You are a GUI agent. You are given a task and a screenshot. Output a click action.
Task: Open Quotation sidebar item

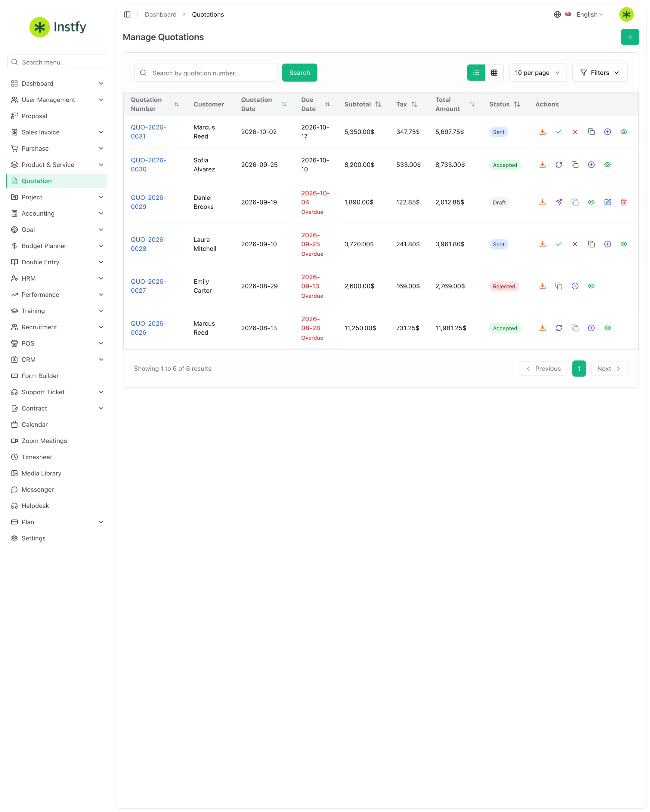(x=57, y=181)
